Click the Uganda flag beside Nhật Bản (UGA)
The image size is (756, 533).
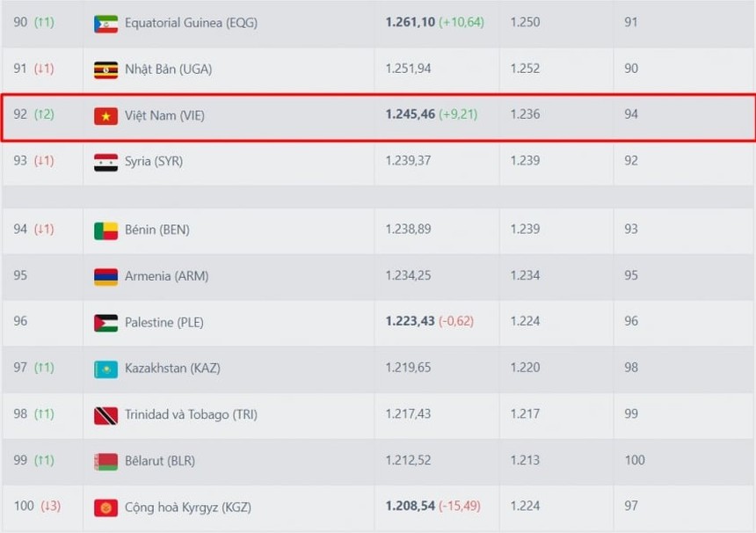click(105, 69)
